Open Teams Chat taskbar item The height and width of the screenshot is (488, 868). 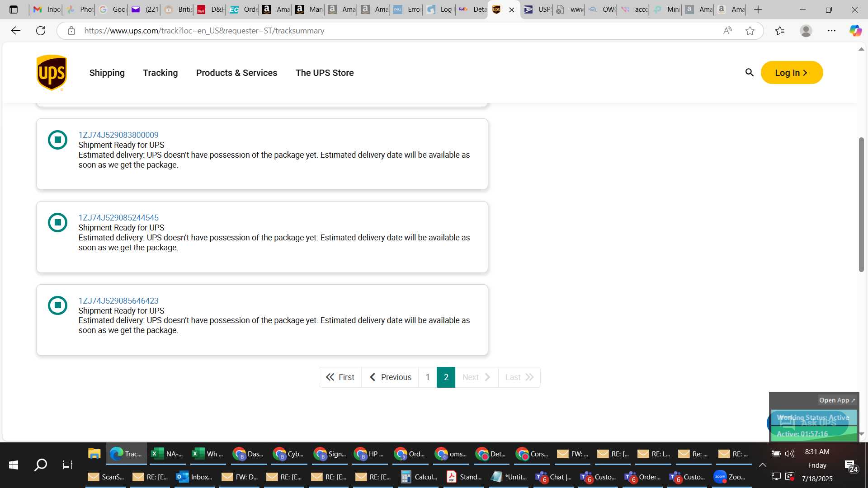click(554, 477)
